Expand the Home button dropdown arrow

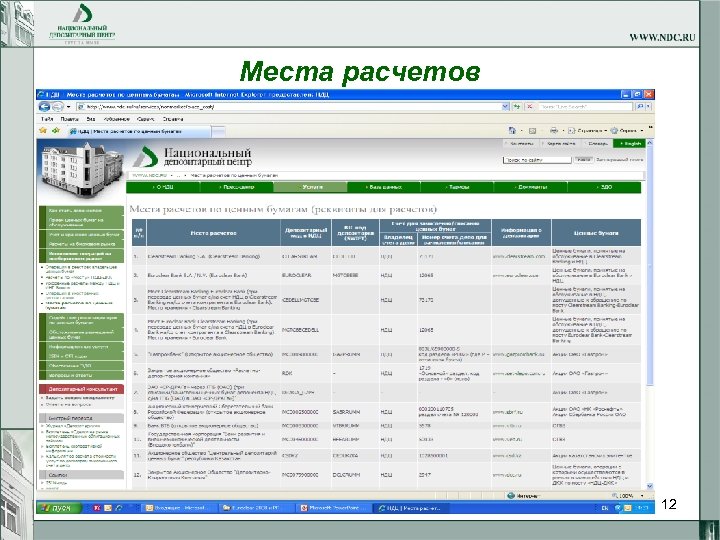pyautogui.click(x=522, y=131)
